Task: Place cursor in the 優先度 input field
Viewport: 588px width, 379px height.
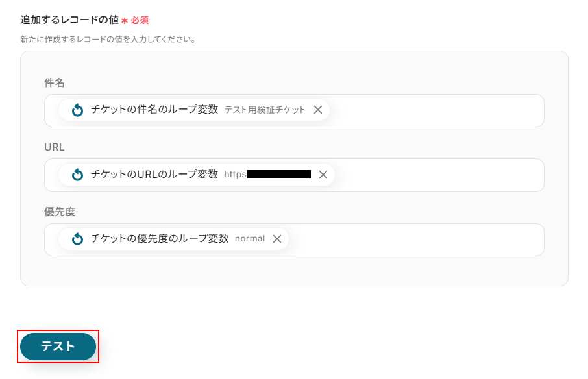Action: (415, 239)
